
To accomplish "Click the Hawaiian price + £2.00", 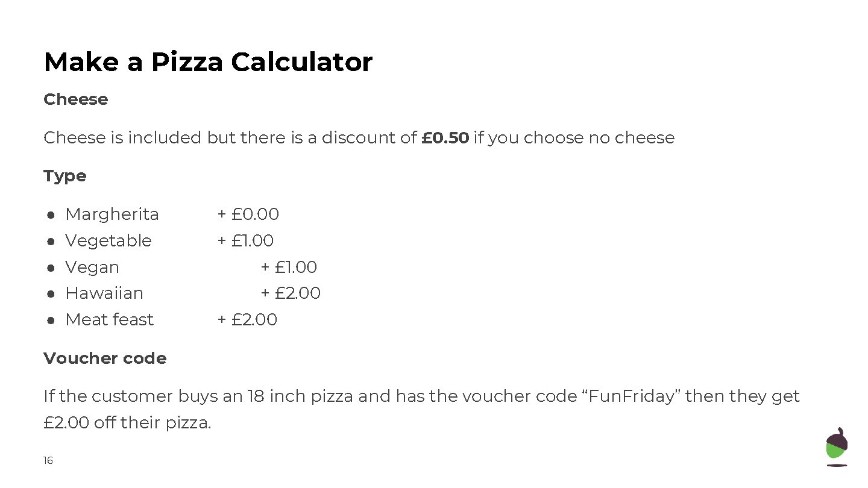I will click(x=291, y=293).
